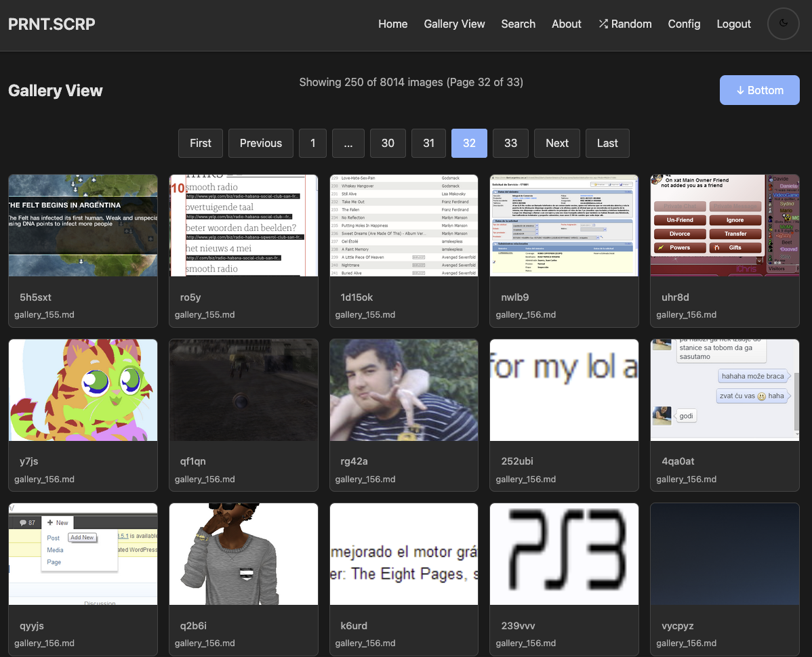Click the 239vvv image title
812x657 pixels.
point(518,626)
